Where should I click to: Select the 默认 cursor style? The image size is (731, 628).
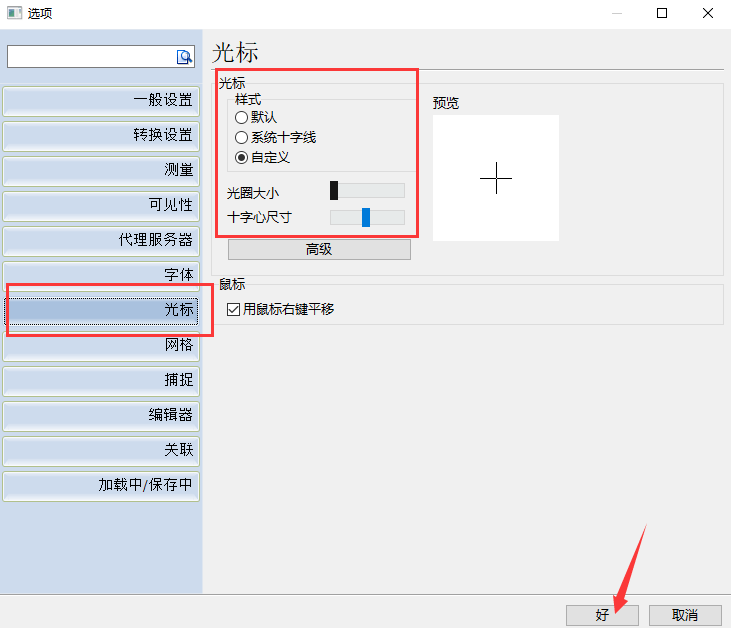point(241,117)
